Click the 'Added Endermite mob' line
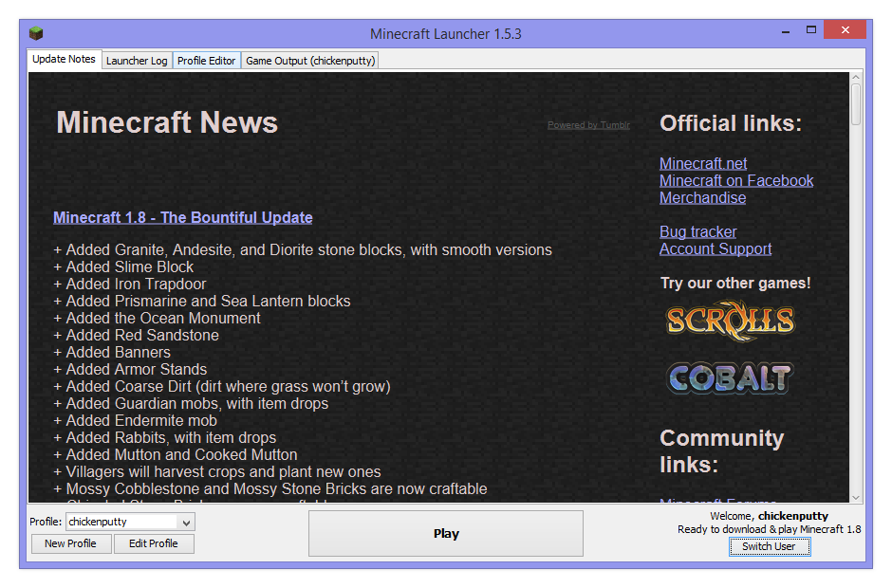 [136, 421]
